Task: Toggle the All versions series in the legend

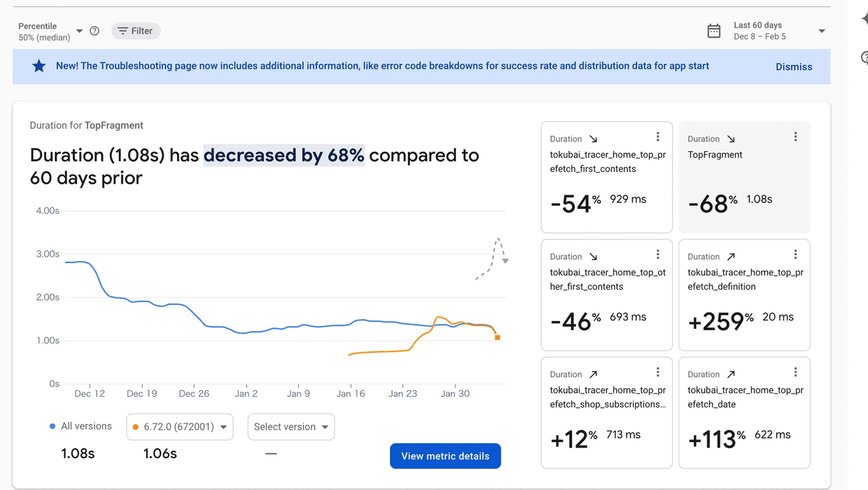Action: point(80,426)
